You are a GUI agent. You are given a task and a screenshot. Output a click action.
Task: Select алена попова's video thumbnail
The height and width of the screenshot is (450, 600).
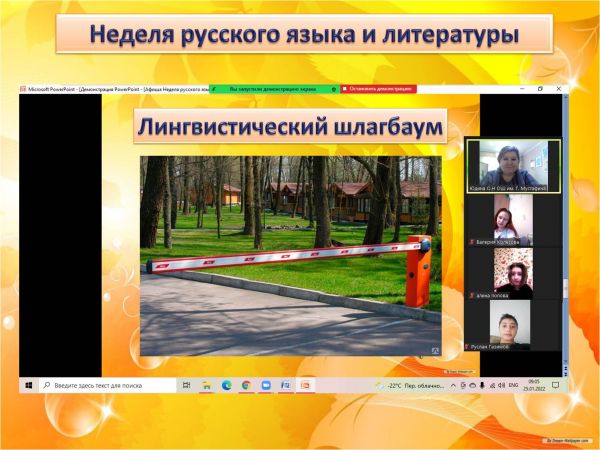click(513, 272)
